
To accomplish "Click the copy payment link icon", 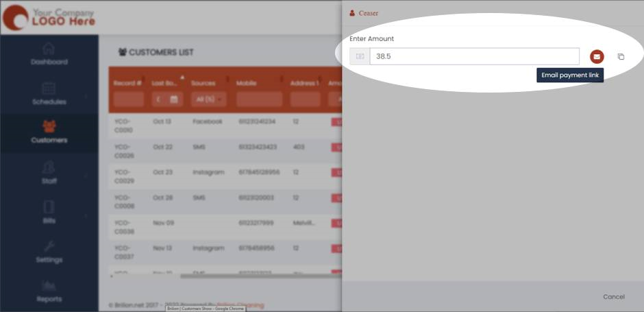I will click(621, 56).
